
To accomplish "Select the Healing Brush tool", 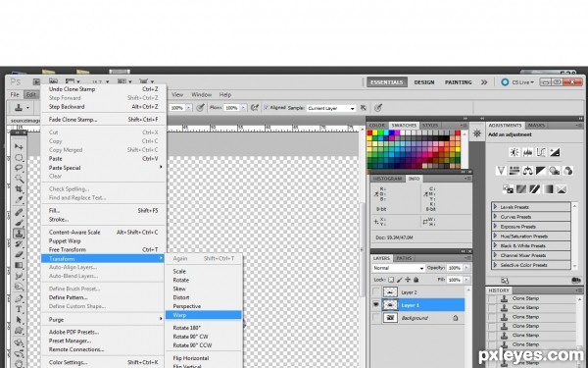I will [x=19, y=213].
